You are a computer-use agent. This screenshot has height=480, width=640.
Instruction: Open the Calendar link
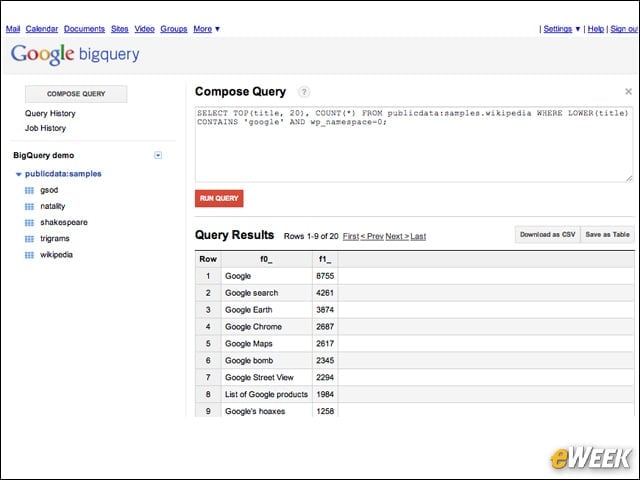pos(42,29)
